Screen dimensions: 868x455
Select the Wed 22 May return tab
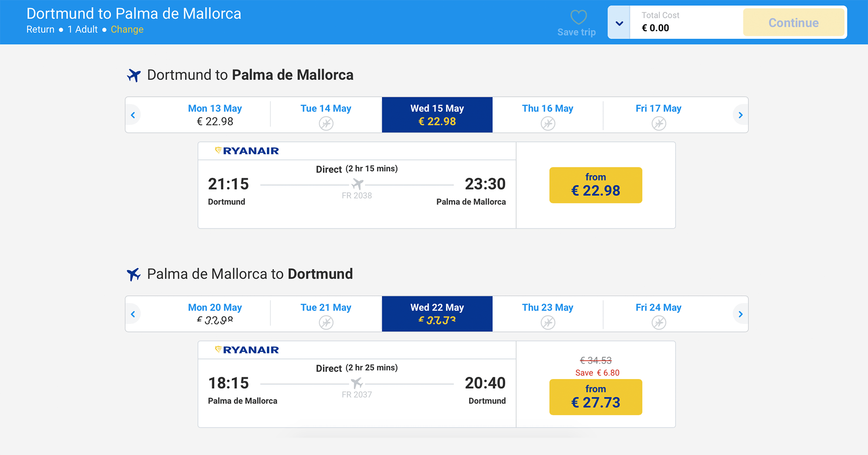(x=437, y=314)
